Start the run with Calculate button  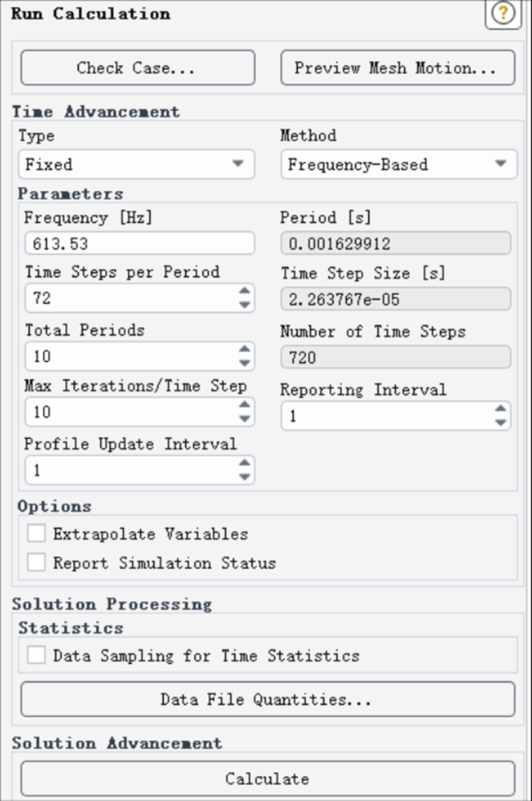pos(268,779)
